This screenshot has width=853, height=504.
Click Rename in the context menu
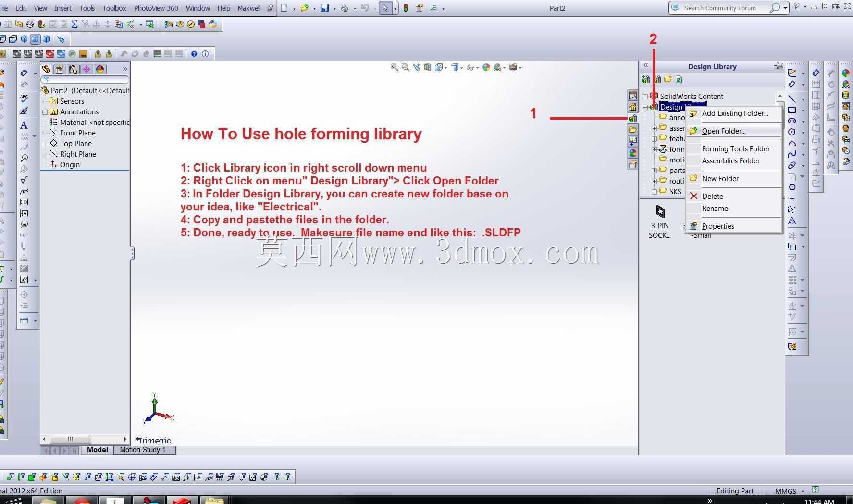[734, 208]
